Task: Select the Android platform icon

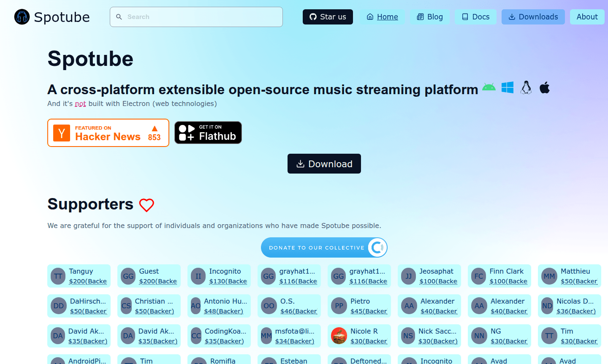Action: 489,87
